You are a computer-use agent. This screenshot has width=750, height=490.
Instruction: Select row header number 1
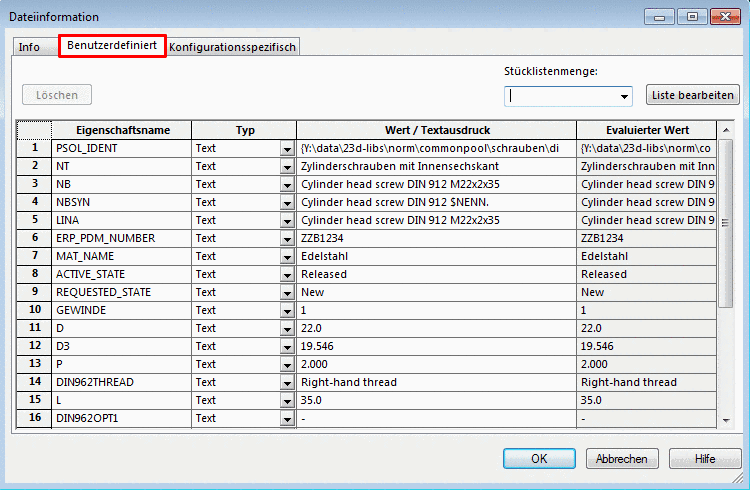tap(34, 148)
